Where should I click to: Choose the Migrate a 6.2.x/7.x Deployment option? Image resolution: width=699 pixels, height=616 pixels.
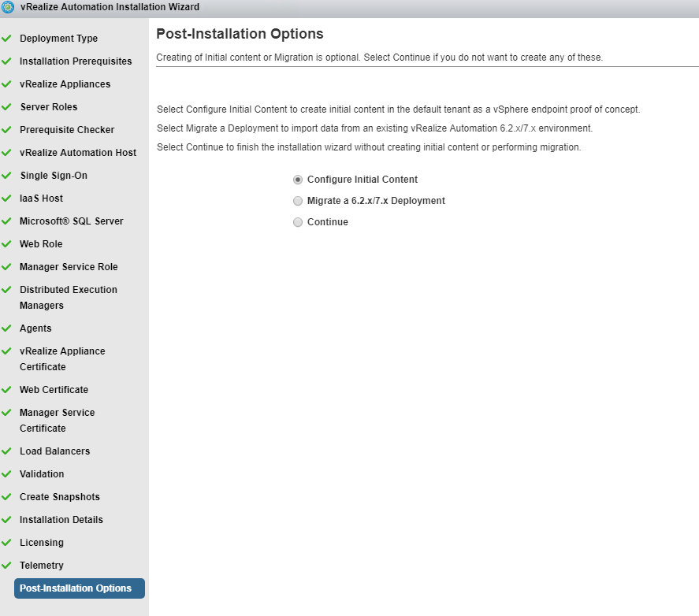tap(298, 201)
